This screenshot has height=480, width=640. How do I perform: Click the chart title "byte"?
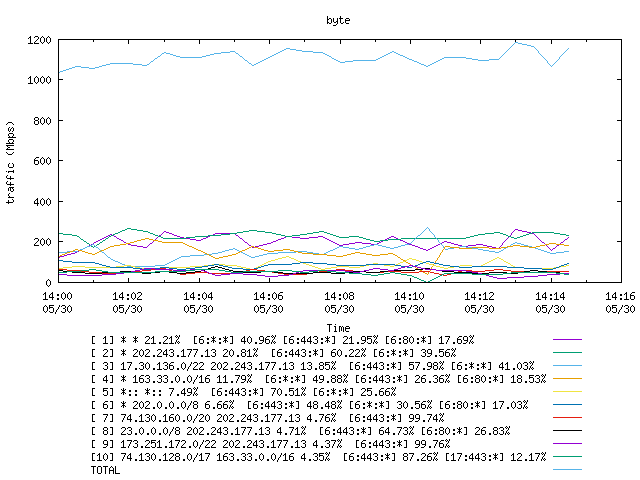click(x=338, y=20)
